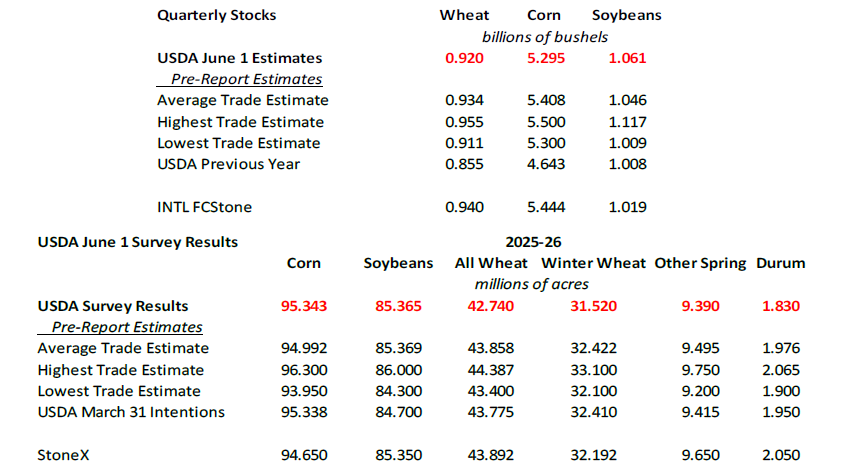Screen dimensions: 842x464
Task: Select the StoneX row label
Action: (63, 455)
